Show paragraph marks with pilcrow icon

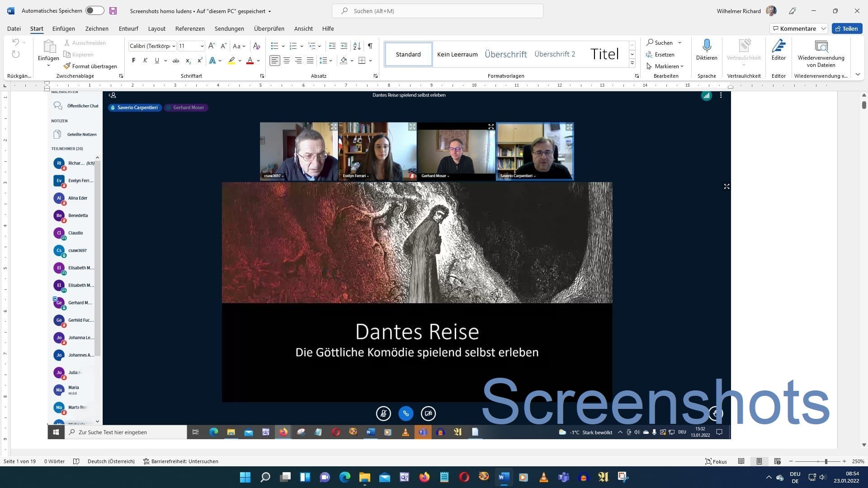coord(370,46)
